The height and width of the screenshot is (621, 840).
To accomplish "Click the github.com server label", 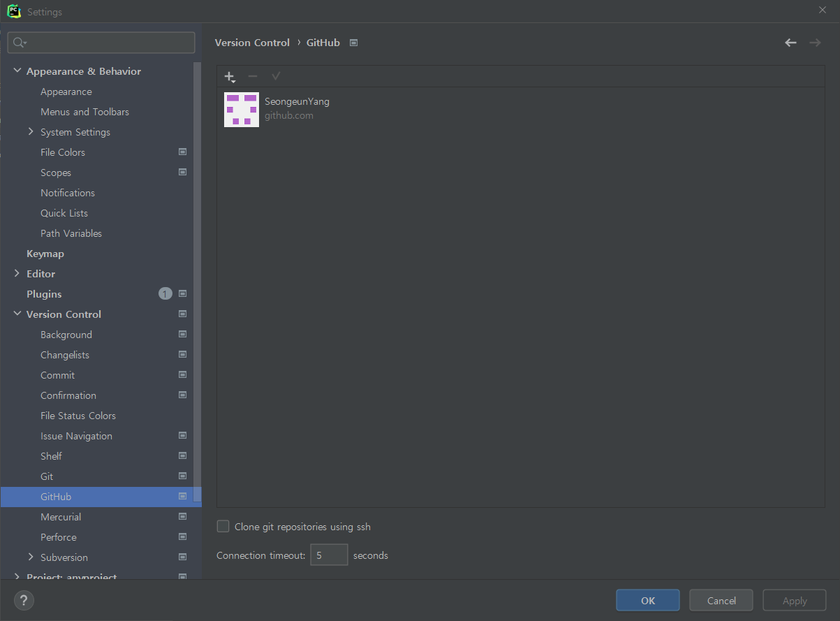I will pos(289,116).
